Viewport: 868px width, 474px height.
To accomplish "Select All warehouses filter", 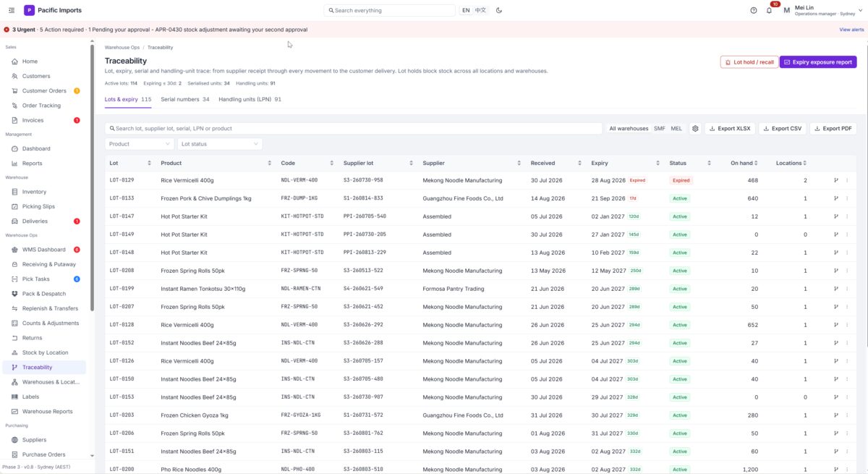I will [x=629, y=129].
